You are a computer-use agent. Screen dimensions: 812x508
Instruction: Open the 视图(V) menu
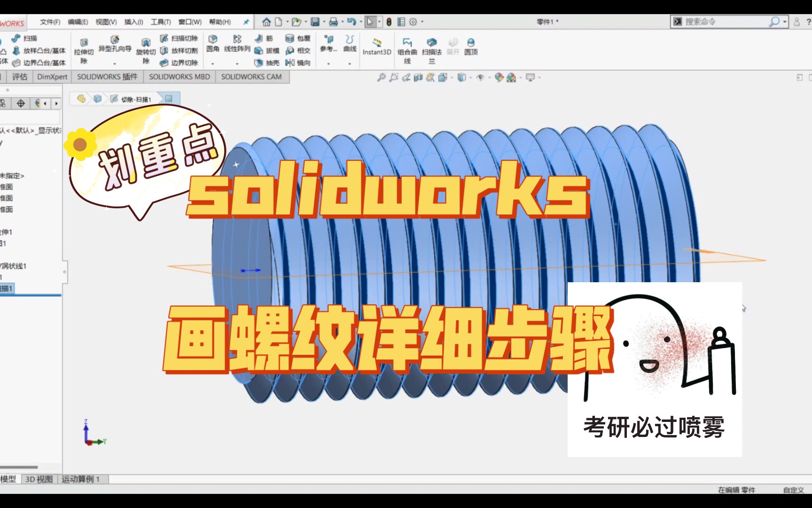(106, 22)
